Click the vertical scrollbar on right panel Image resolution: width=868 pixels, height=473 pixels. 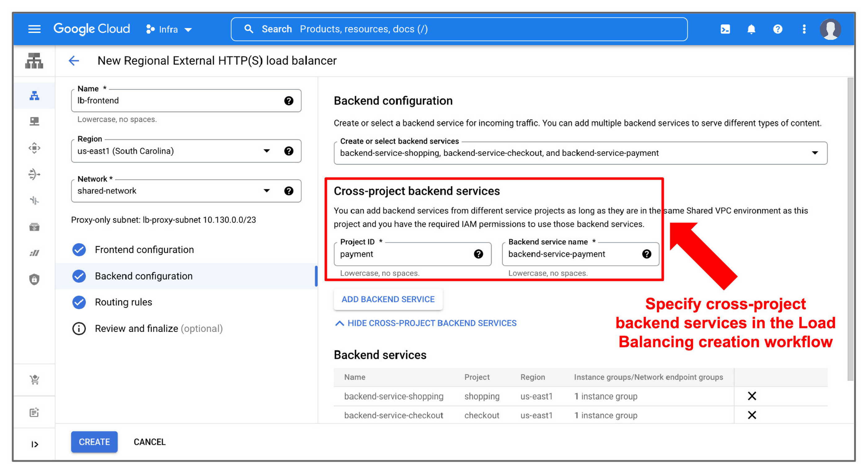[850, 229]
